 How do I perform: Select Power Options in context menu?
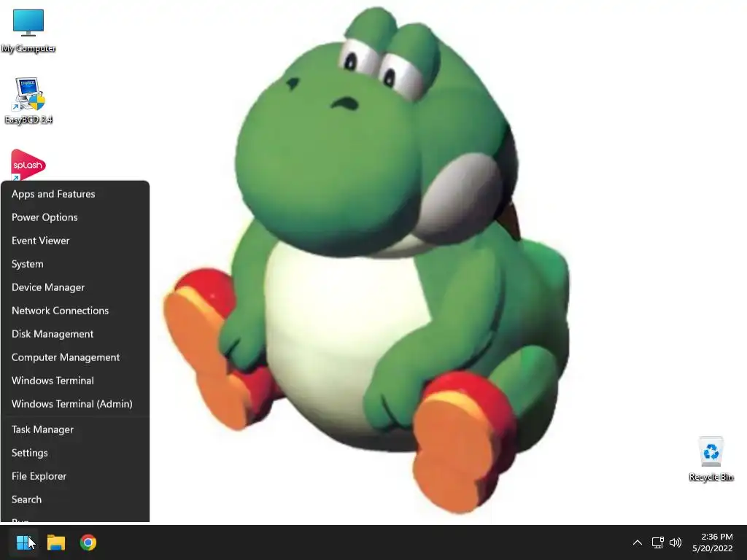coord(75,217)
